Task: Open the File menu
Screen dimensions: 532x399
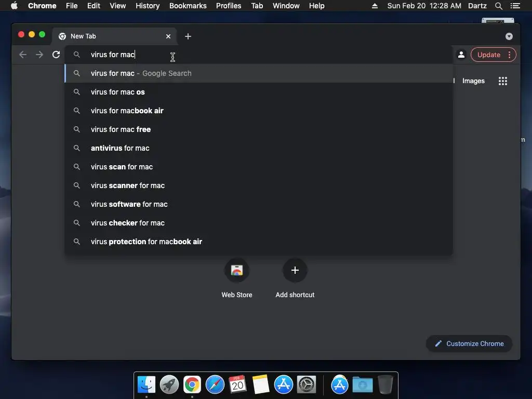Action: pos(72,6)
